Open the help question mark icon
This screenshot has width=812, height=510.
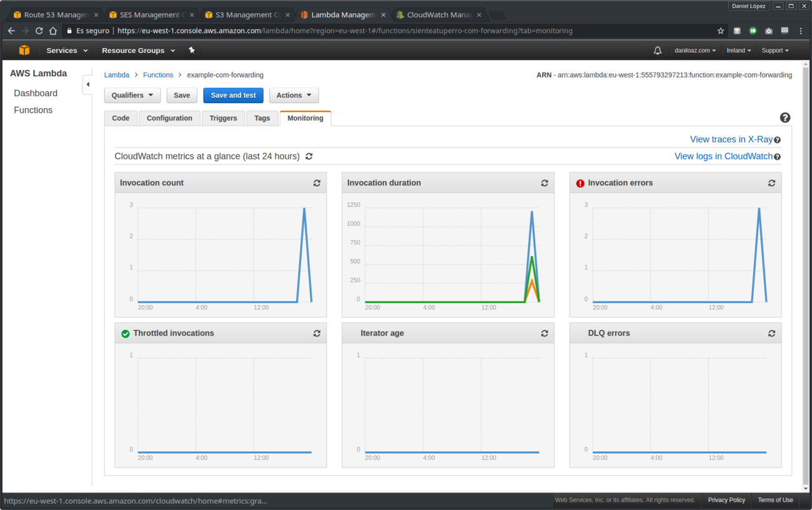point(785,117)
